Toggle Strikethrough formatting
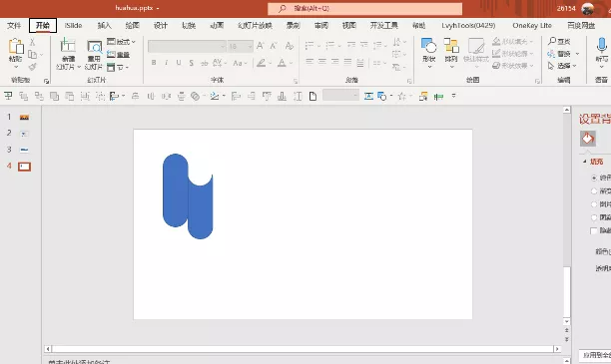The image size is (611, 364). (x=205, y=63)
